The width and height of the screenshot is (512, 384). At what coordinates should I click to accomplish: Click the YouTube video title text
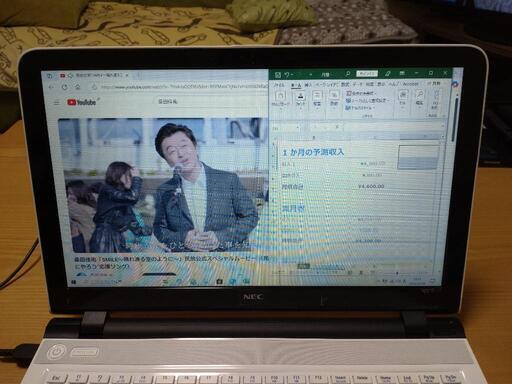tap(170, 262)
